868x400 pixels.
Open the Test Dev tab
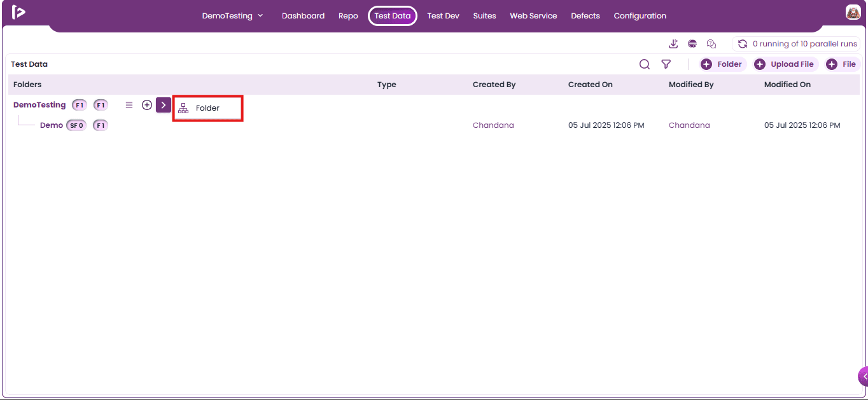coord(443,16)
